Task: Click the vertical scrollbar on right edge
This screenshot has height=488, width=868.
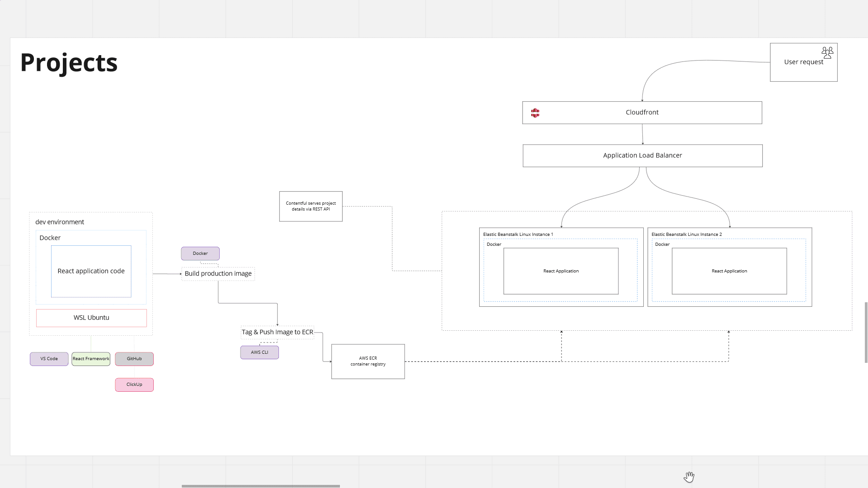Action: pyautogui.click(x=866, y=333)
